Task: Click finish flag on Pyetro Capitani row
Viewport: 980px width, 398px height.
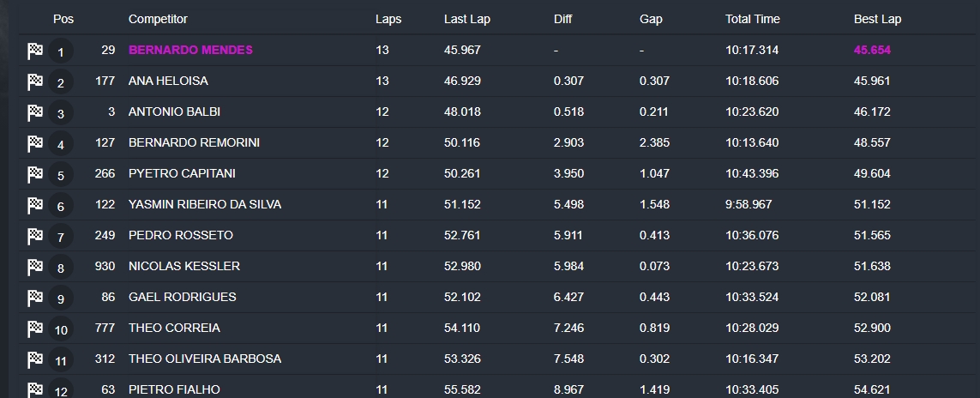Action: click(x=35, y=174)
